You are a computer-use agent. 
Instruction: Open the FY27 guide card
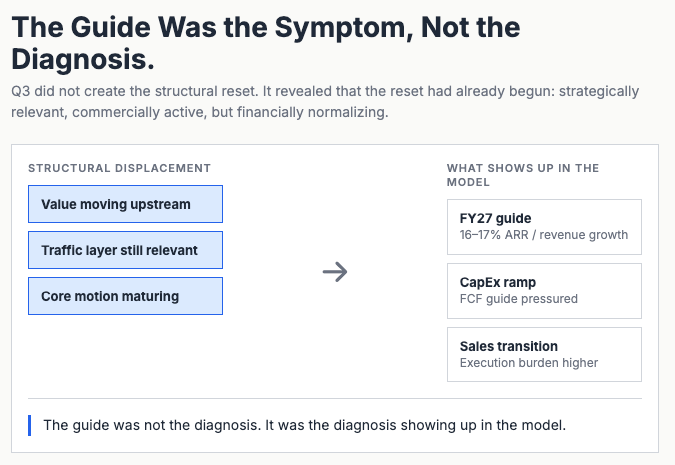(x=544, y=227)
